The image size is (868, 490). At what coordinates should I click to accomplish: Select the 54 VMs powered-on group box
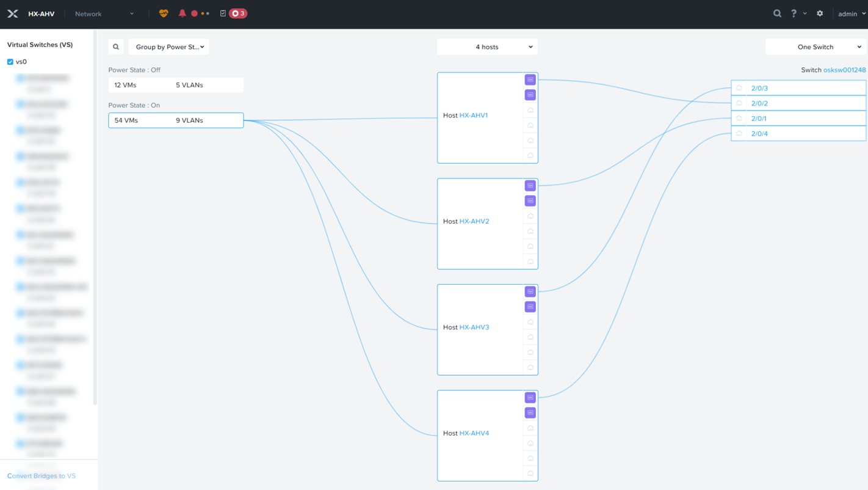click(176, 120)
